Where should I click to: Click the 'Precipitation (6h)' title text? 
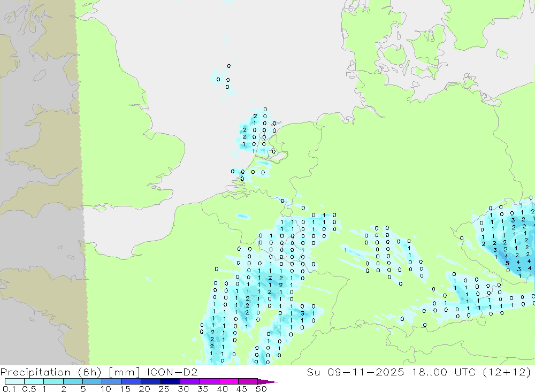pos(50,372)
